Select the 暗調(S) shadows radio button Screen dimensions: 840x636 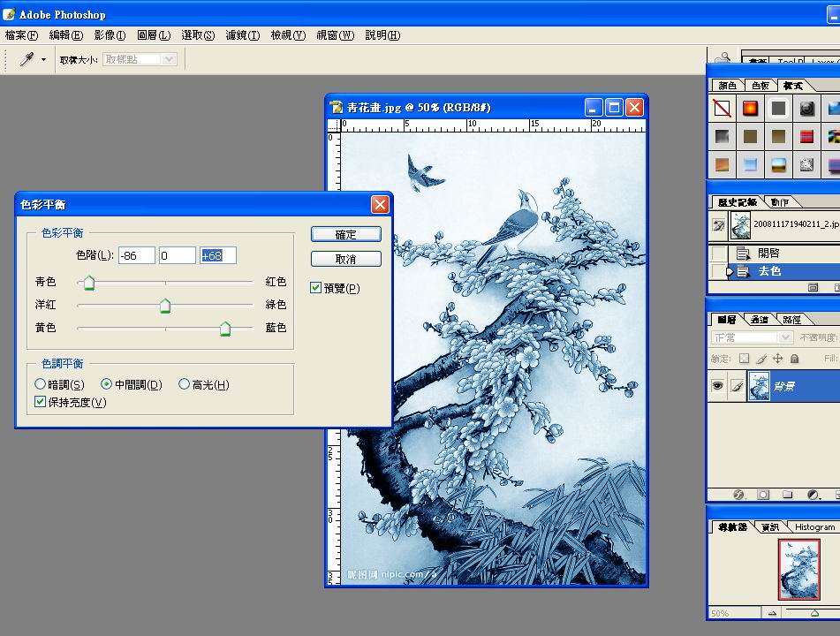(40, 383)
